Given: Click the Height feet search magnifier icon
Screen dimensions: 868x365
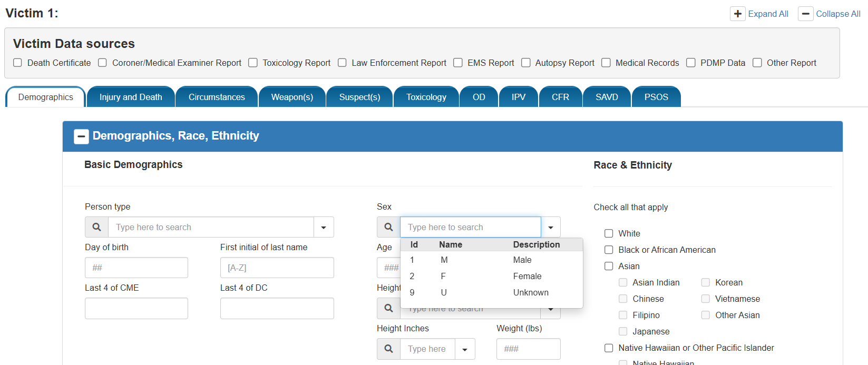Looking at the screenshot, I should tap(388, 309).
